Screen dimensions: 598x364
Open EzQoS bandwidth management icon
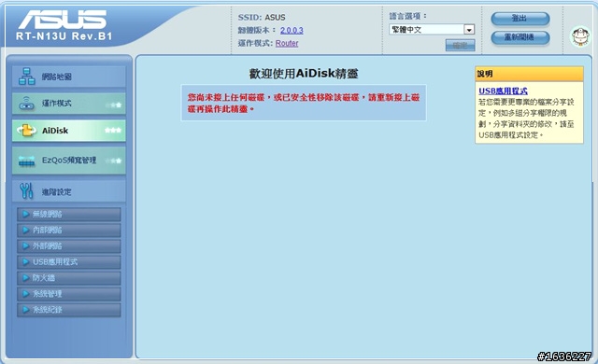[26, 161]
